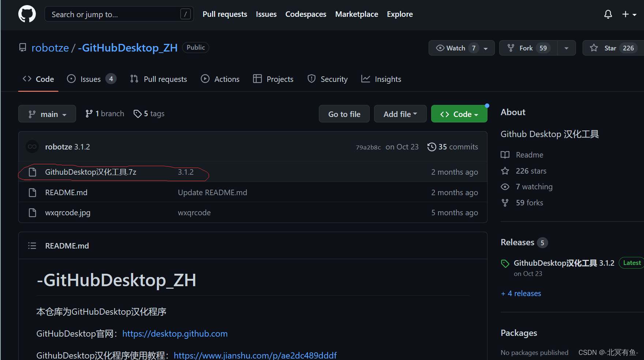Switch to the Security tab

328,79
